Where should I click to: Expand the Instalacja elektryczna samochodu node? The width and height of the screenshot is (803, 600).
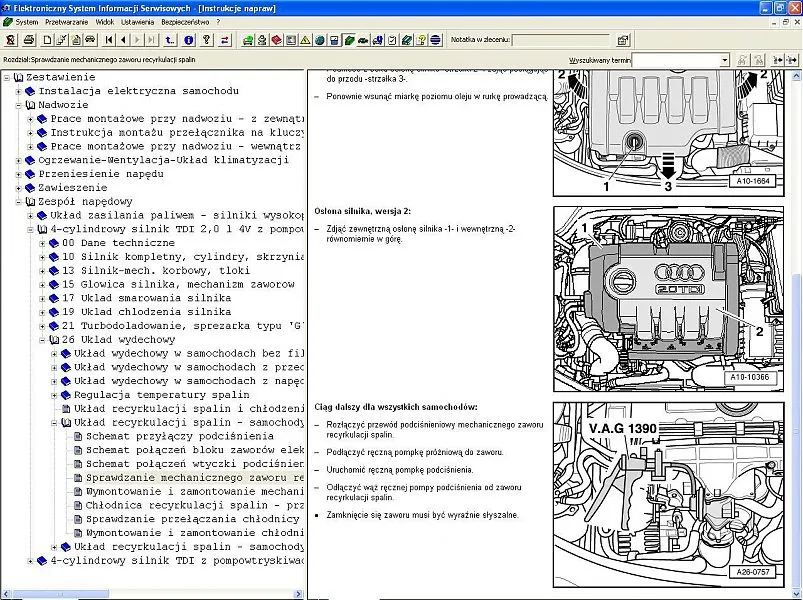pos(18,90)
